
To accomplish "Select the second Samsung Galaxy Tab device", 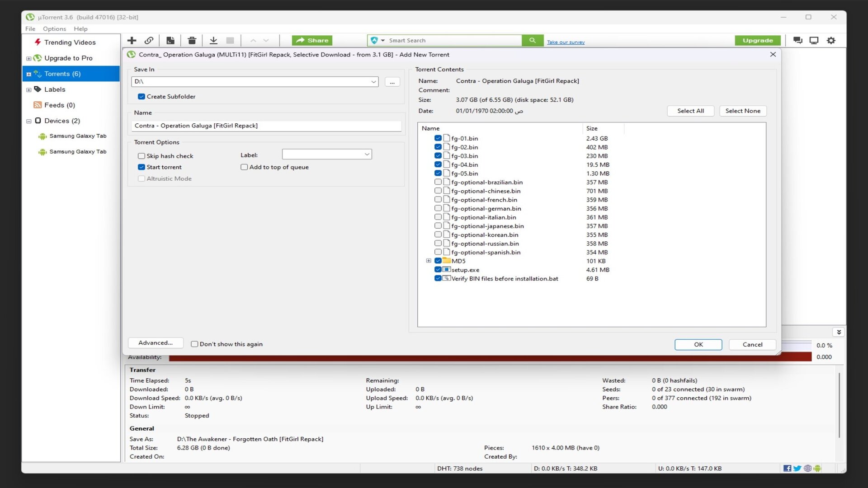I will point(78,152).
